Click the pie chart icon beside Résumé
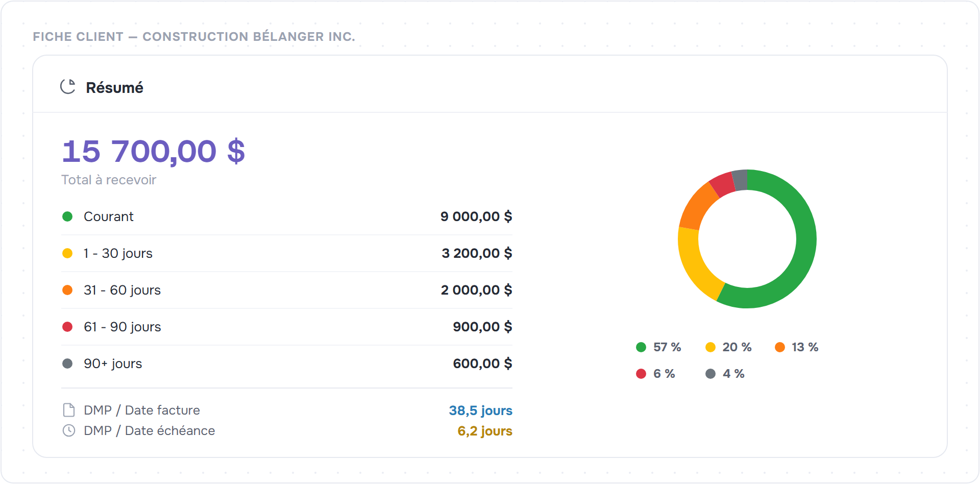This screenshot has width=980, height=484. click(x=68, y=87)
